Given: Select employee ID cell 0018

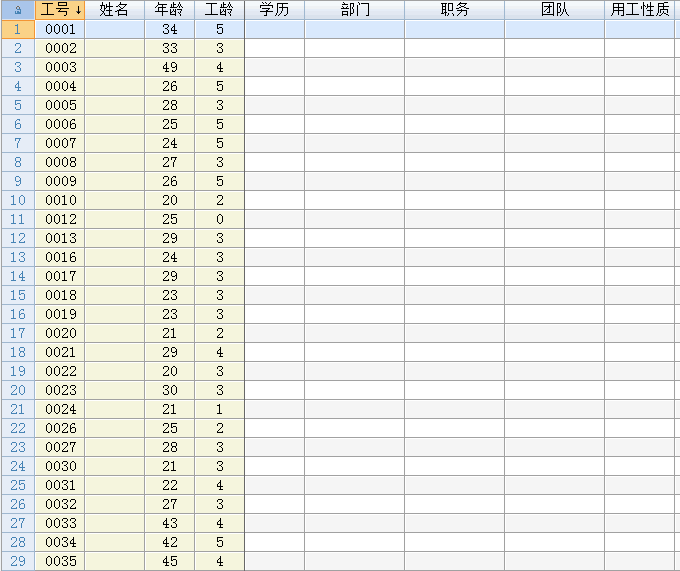Looking at the screenshot, I should click(60, 295).
